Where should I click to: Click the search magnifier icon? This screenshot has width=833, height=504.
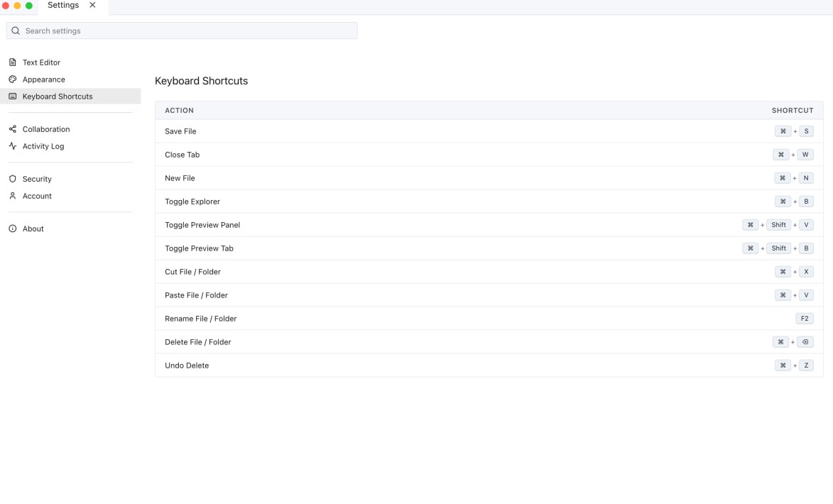[16, 31]
